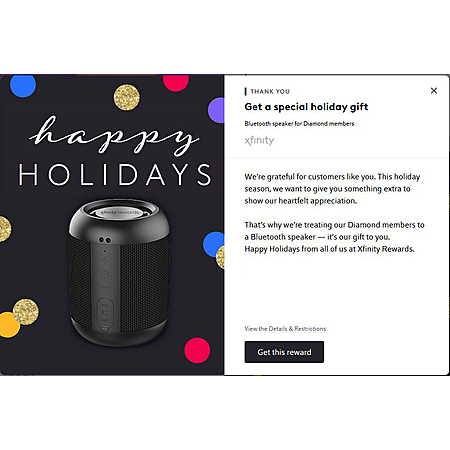
Task: Click the HOLIDAYS banner text
Action: (115, 174)
